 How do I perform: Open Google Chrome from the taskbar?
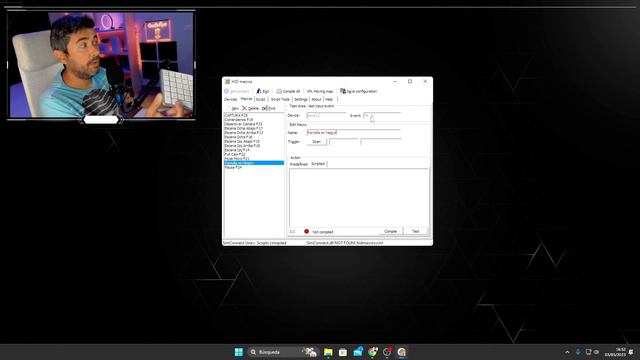tap(372, 352)
